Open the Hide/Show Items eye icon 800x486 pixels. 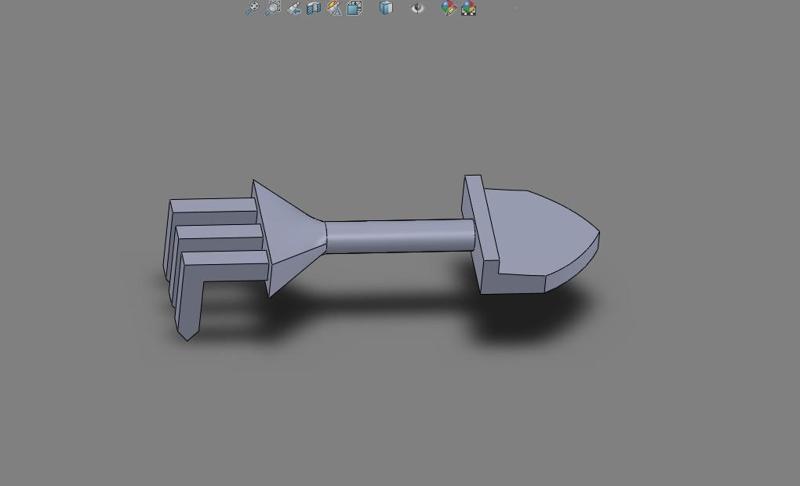(x=417, y=8)
